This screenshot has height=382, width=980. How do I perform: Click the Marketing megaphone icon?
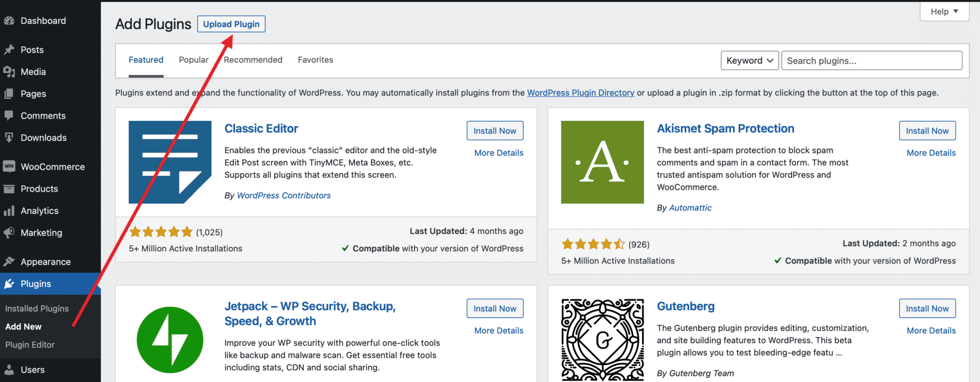[9, 233]
